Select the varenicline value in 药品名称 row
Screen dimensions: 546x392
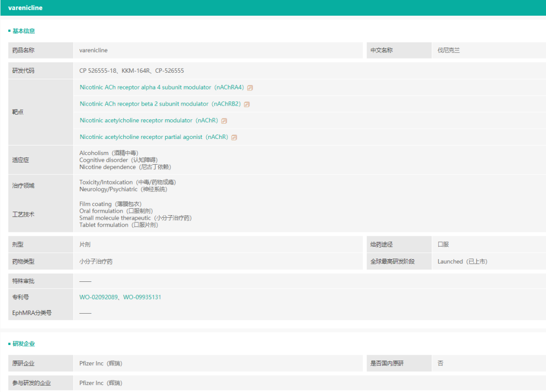[x=94, y=50]
